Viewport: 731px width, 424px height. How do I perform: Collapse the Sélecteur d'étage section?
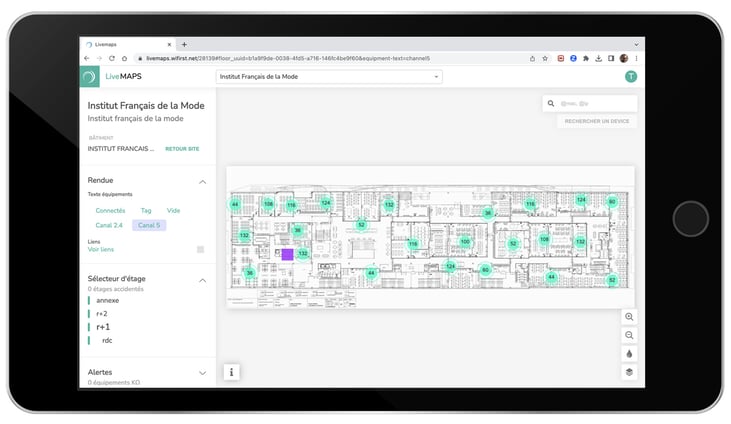pyautogui.click(x=202, y=281)
